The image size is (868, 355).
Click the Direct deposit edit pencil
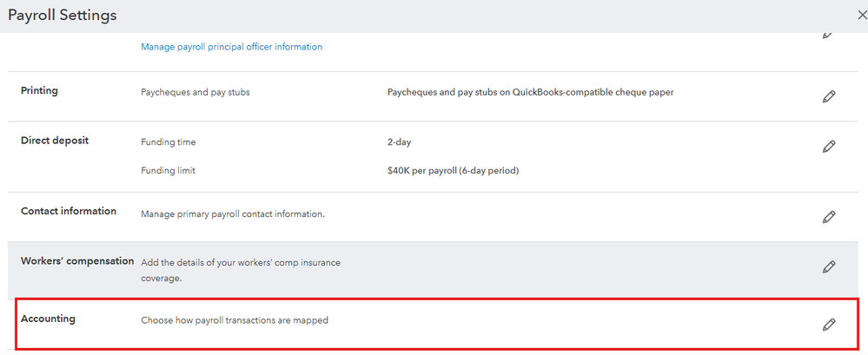click(x=828, y=147)
